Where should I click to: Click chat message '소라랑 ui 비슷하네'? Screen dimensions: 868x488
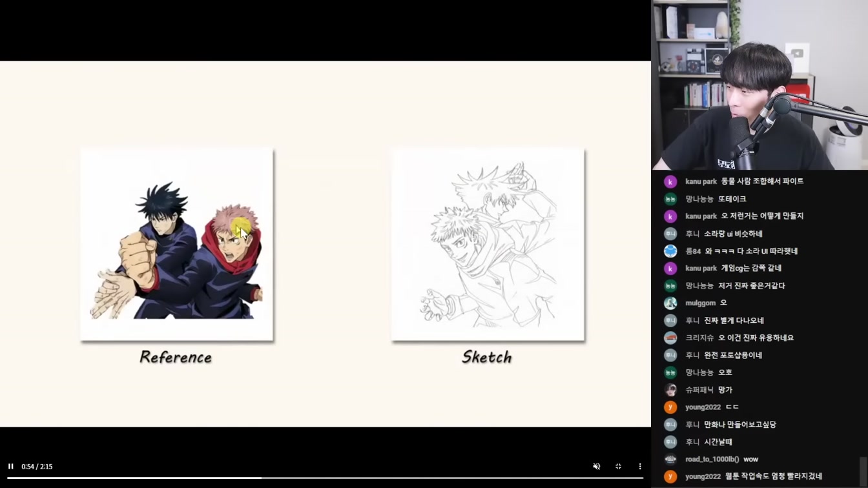(x=733, y=234)
